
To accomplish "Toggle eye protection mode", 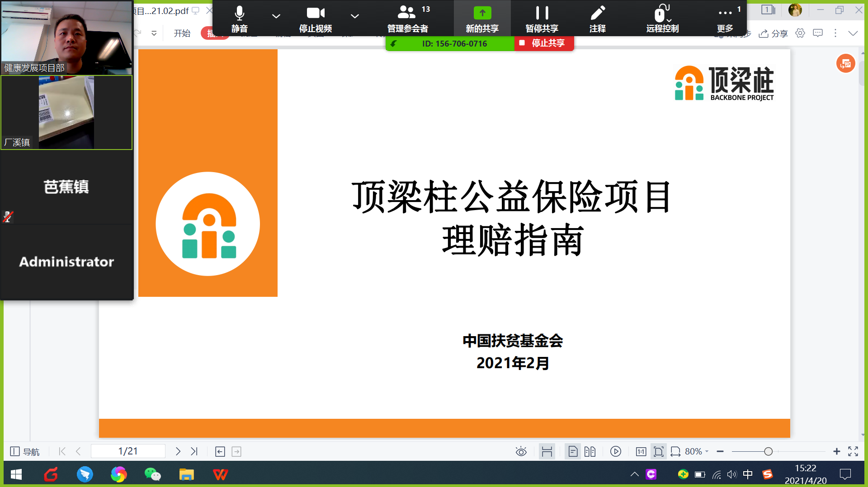I will click(521, 452).
